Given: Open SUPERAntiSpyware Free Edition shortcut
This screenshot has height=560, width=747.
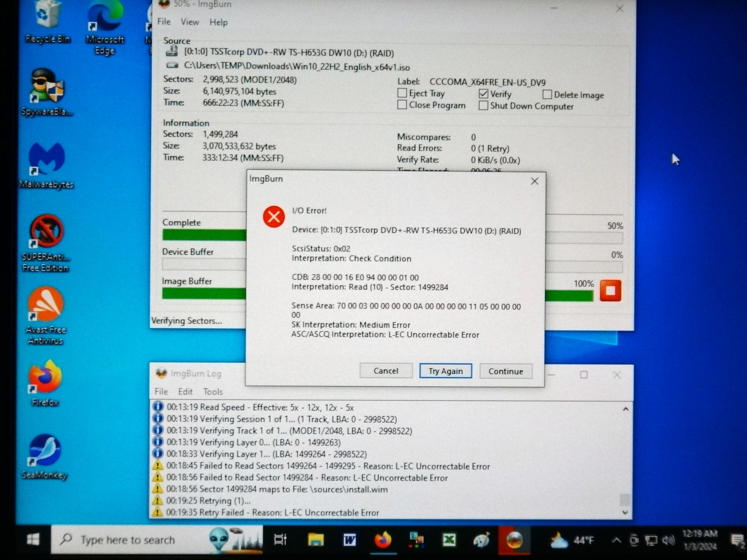Looking at the screenshot, I should (46, 243).
